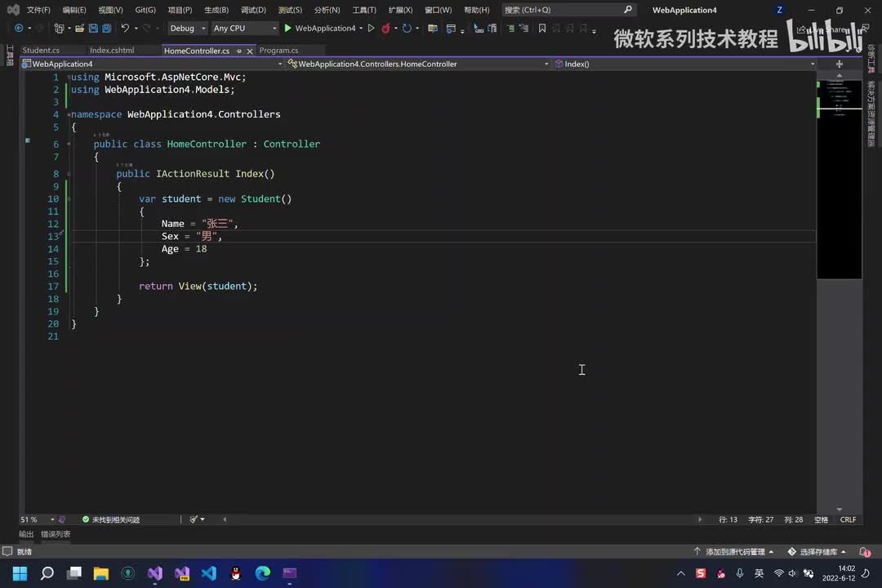Save the current file with disk icon
The height and width of the screenshot is (588, 882).
coord(93,28)
